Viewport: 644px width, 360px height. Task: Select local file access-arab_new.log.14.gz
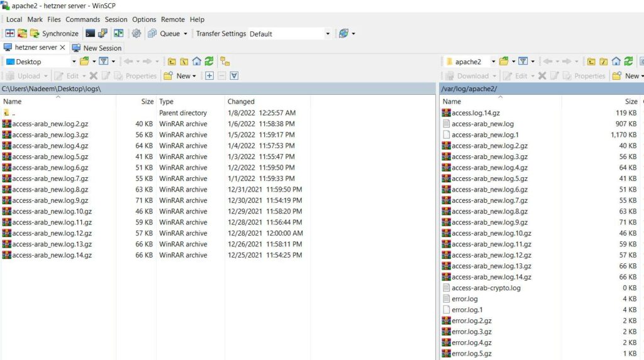pyautogui.click(x=155, y=255)
